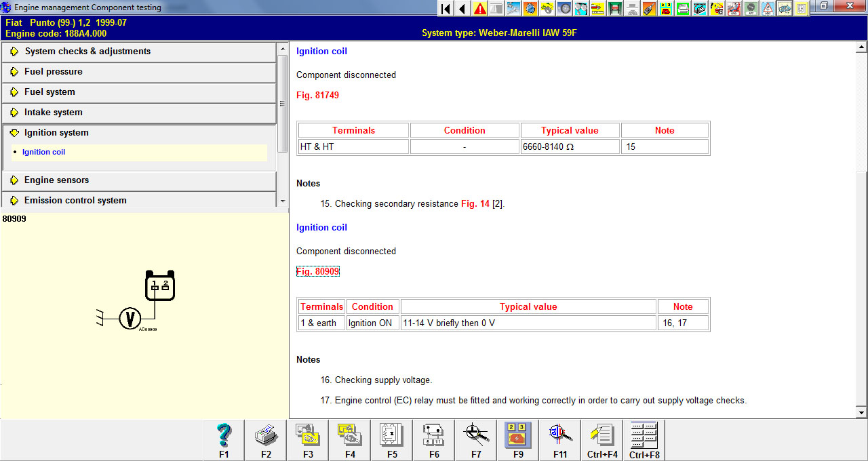Click the previous page arrow icon
The height and width of the screenshot is (461, 868).
tap(462, 8)
